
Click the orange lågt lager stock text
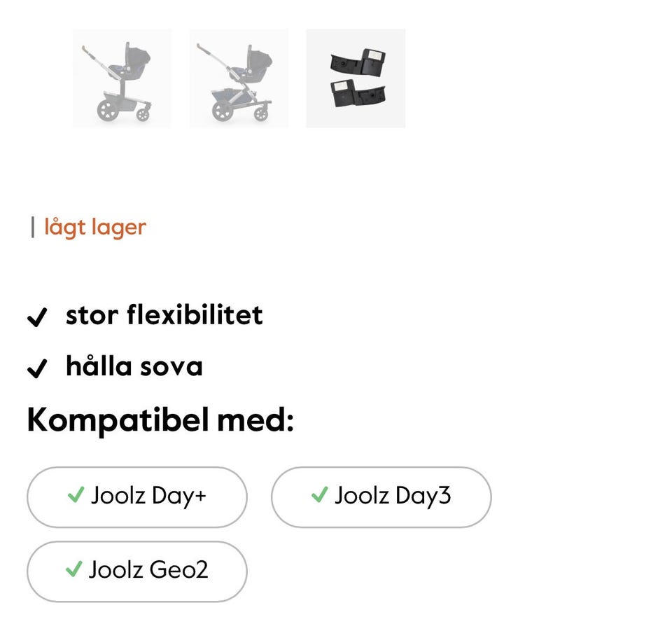[x=95, y=227]
